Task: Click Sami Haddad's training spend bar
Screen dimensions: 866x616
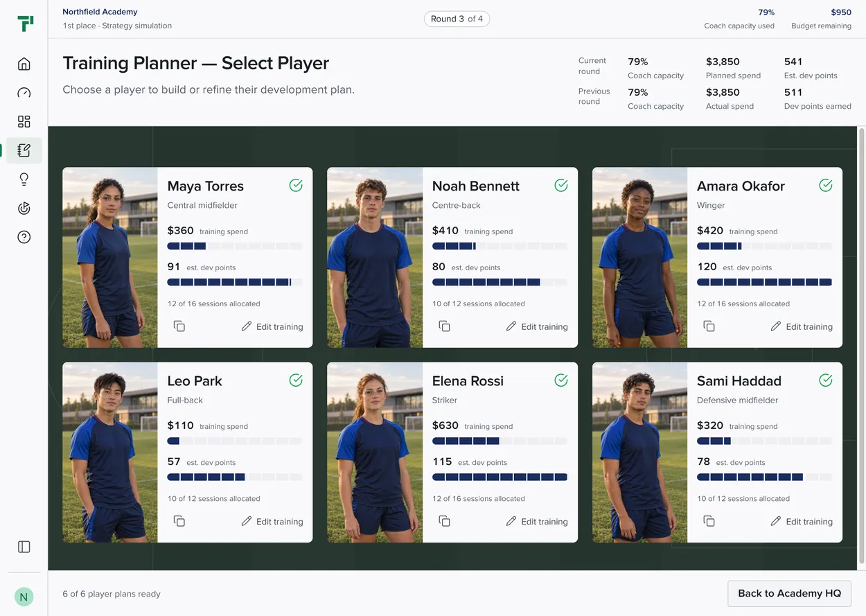Action: pyautogui.click(x=764, y=441)
